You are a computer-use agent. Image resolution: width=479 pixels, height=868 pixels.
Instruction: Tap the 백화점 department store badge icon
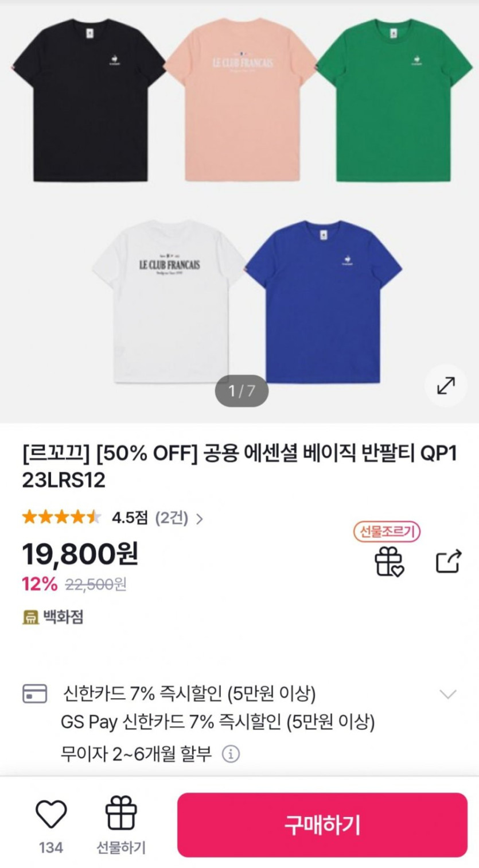click(30, 617)
